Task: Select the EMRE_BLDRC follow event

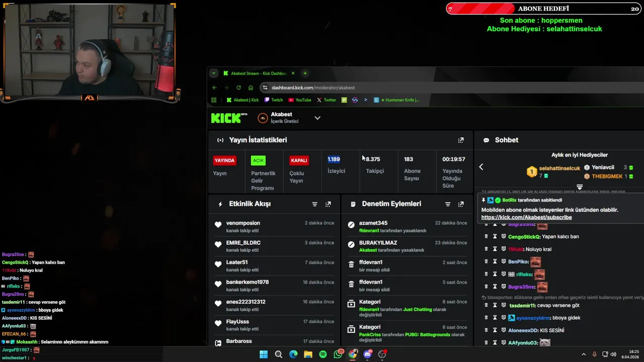Action: (x=274, y=245)
